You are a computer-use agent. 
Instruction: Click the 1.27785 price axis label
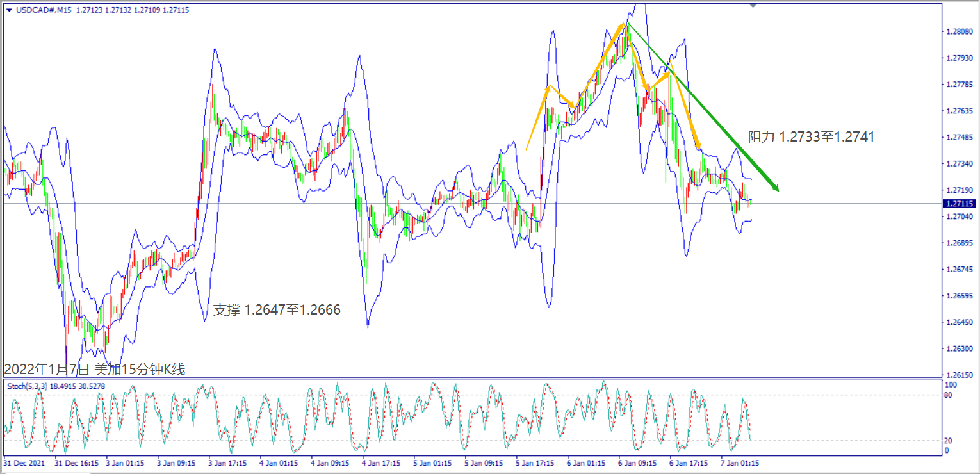(960, 85)
